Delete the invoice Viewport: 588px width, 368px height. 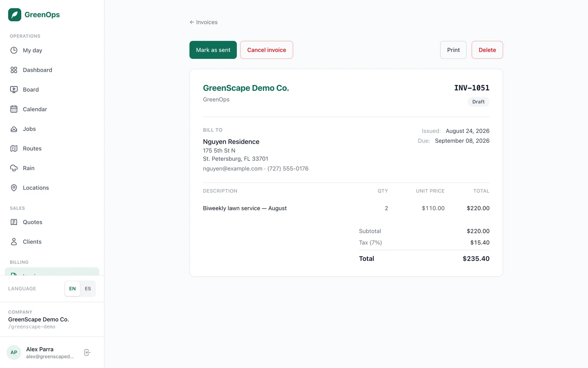(487, 50)
